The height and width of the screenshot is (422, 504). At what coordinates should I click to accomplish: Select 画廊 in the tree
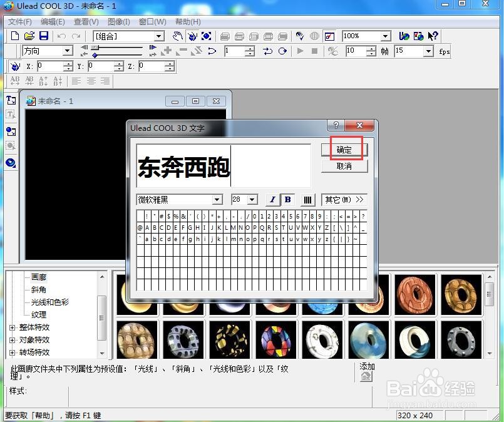pyautogui.click(x=39, y=277)
